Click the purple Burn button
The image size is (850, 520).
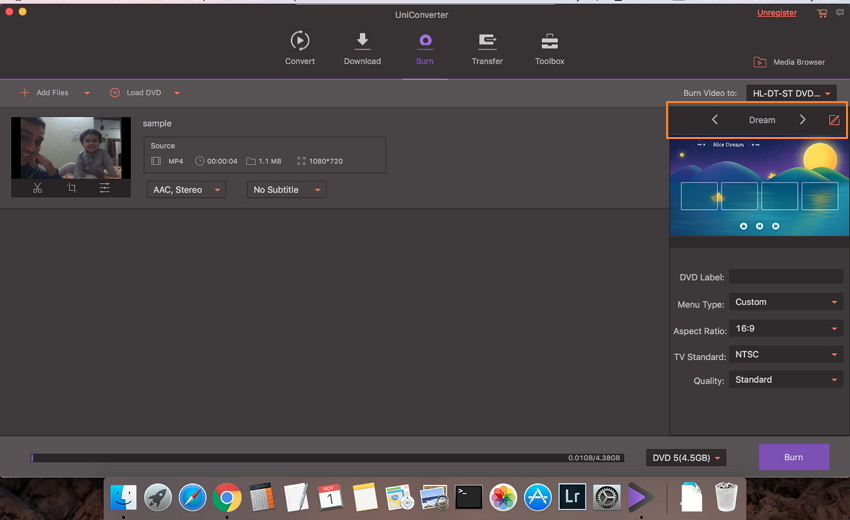point(794,457)
